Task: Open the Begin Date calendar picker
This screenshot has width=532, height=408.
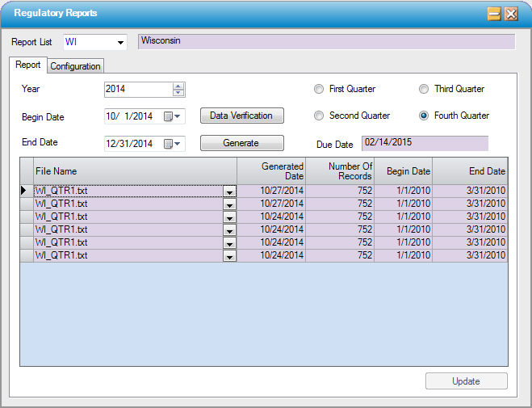Action: [173, 116]
